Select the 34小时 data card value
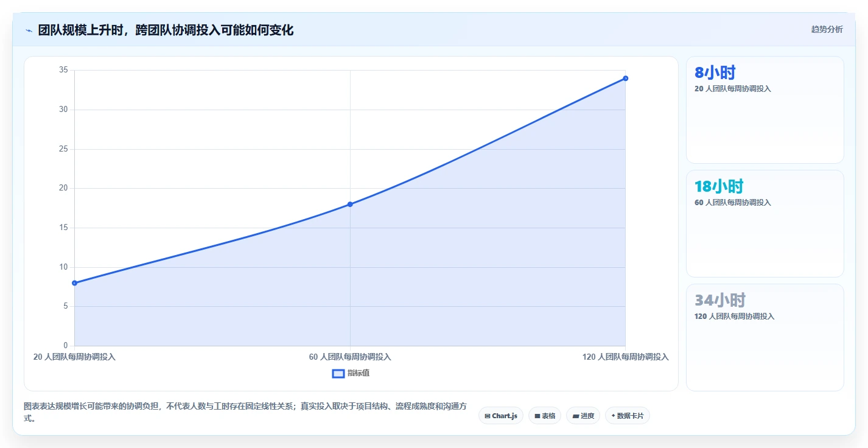The height and width of the screenshot is (448, 868). click(x=720, y=301)
